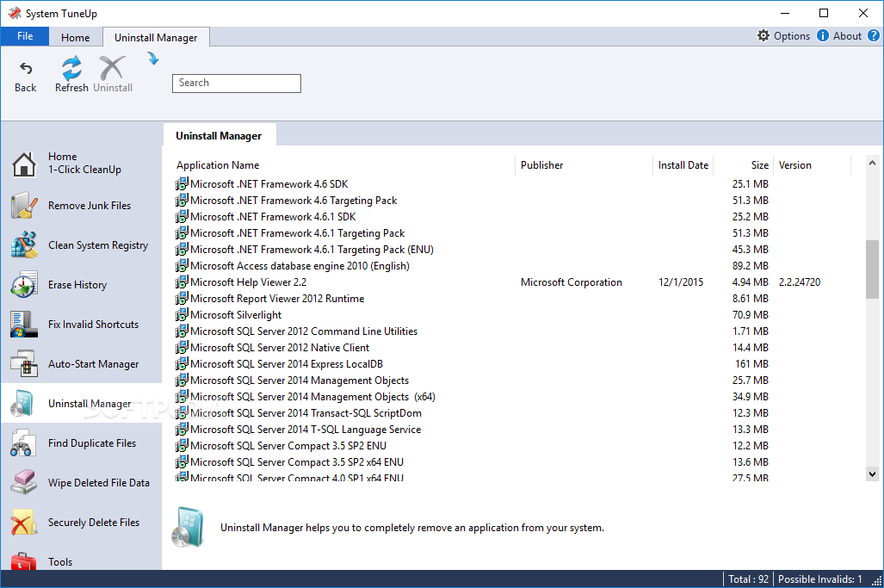884x588 pixels.
Task: Click the 70.9 MB size value
Action: pos(751,314)
